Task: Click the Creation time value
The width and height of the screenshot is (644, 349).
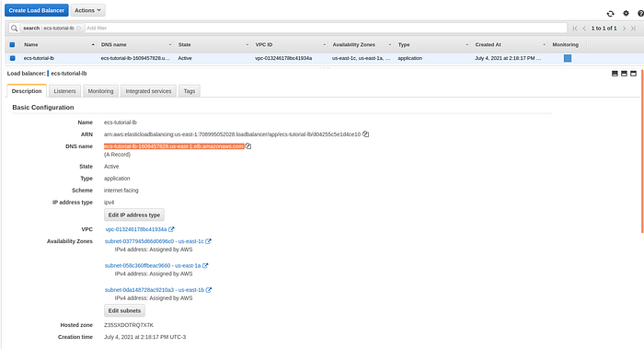Action: pyautogui.click(x=144, y=337)
